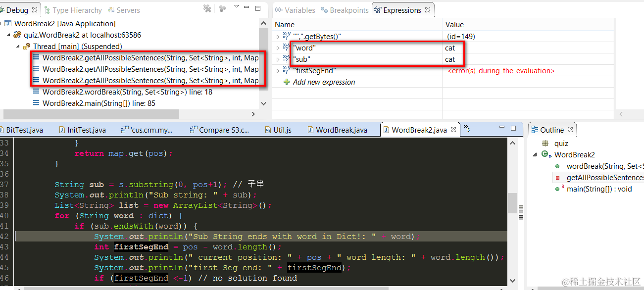The width and height of the screenshot is (644, 290).
Task: Select the "sub" expression name
Action: pyautogui.click(x=301, y=59)
